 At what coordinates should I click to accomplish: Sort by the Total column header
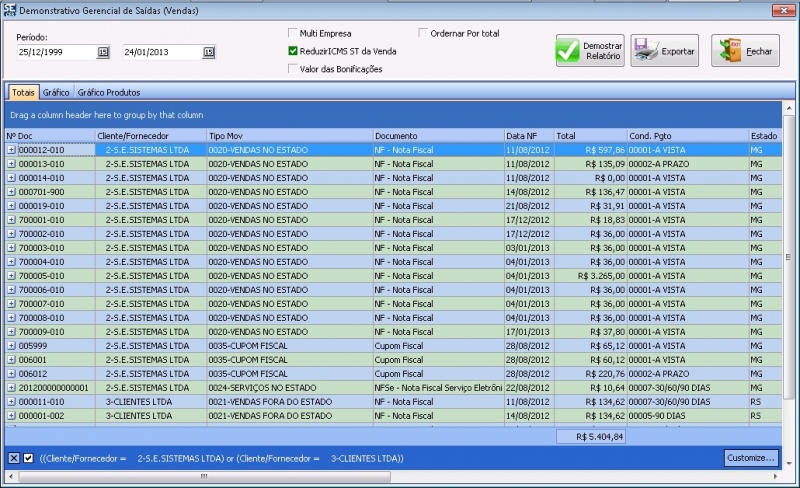coord(589,135)
